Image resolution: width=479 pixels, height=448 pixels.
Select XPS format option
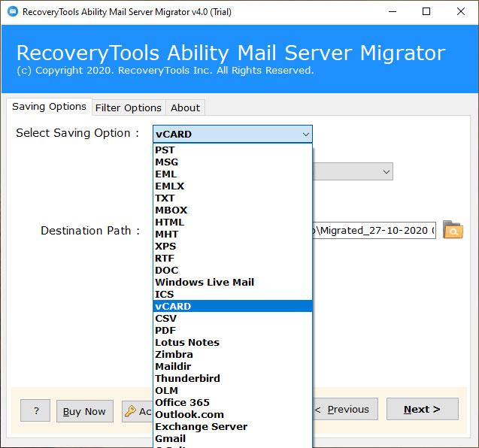(x=232, y=246)
